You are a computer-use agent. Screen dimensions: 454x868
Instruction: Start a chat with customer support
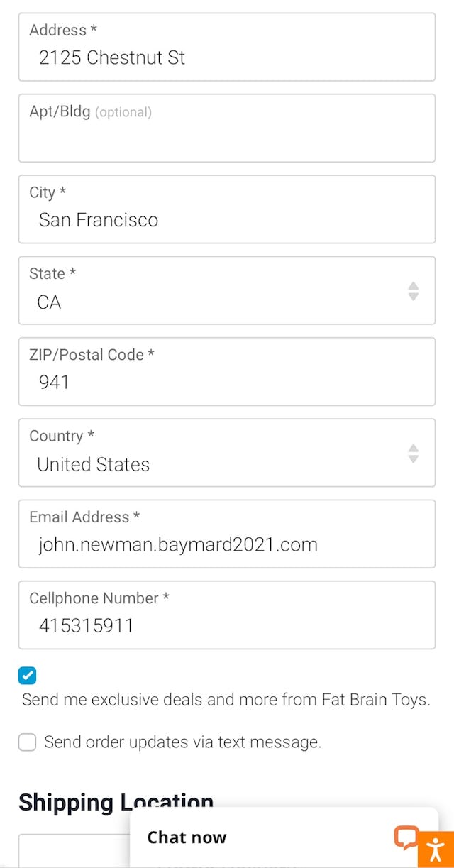[187, 837]
